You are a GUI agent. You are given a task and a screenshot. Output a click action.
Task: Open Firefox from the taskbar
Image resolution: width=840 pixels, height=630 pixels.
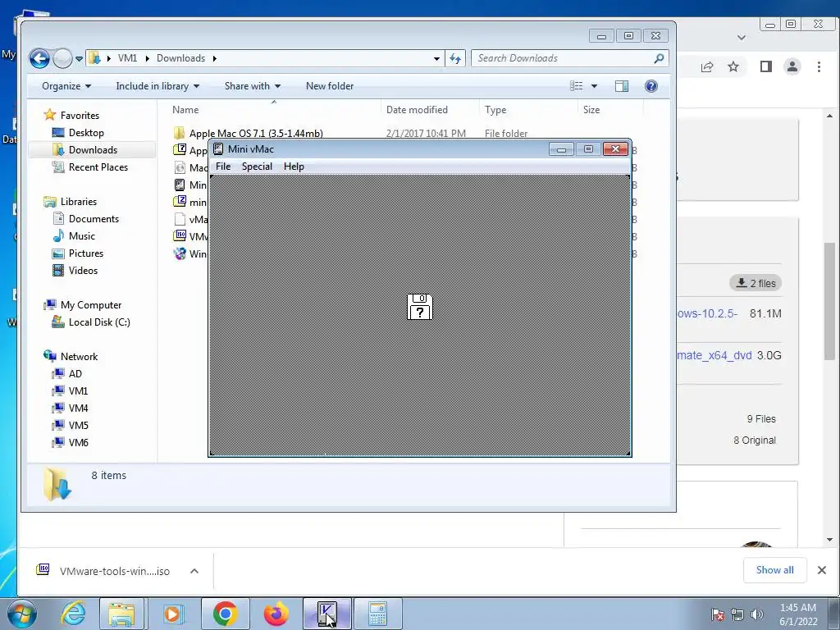[276, 614]
